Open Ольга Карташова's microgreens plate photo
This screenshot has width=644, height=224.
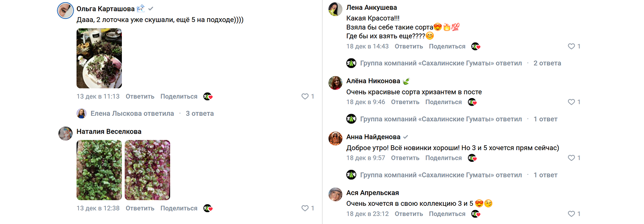(99, 58)
